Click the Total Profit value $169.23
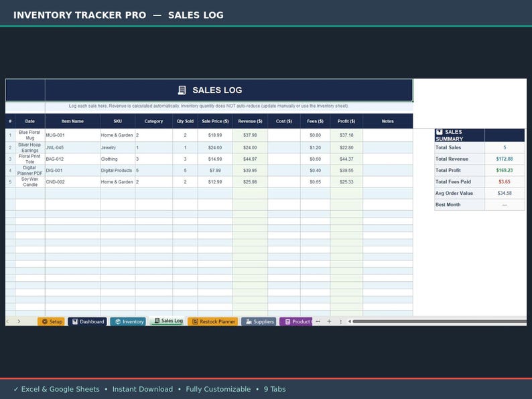This screenshot has width=532, height=399. pyautogui.click(x=505, y=171)
